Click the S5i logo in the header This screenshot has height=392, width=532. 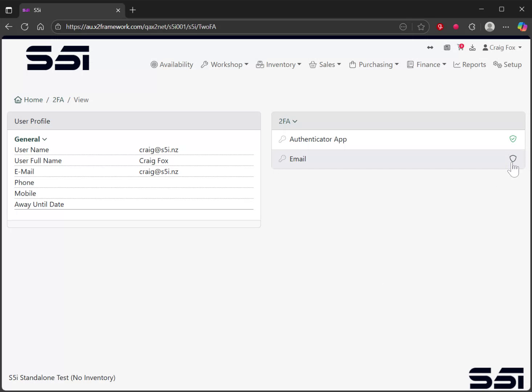58,58
